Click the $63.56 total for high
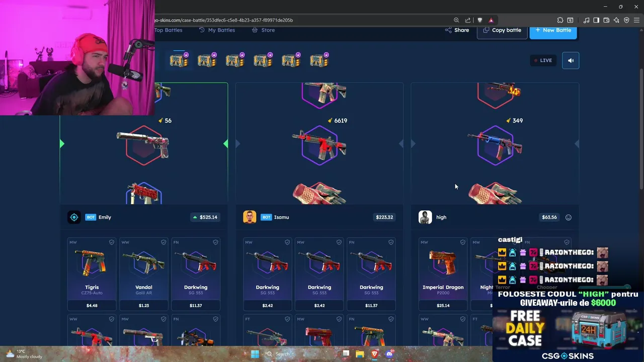The height and width of the screenshot is (362, 644). pyautogui.click(x=549, y=217)
